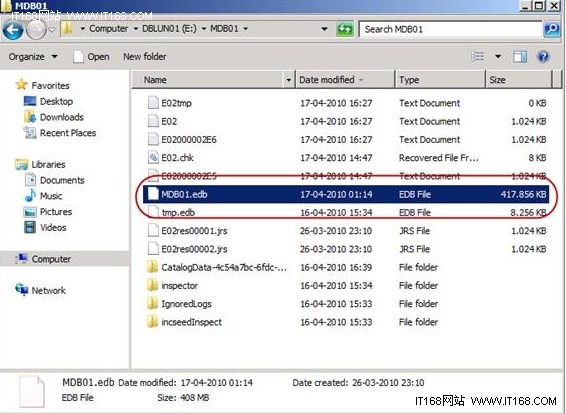Image resolution: width=566 pixels, height=414 pixels.
Task: Click the change view icon
Action: pyautogui.click(x=478, y=57)
